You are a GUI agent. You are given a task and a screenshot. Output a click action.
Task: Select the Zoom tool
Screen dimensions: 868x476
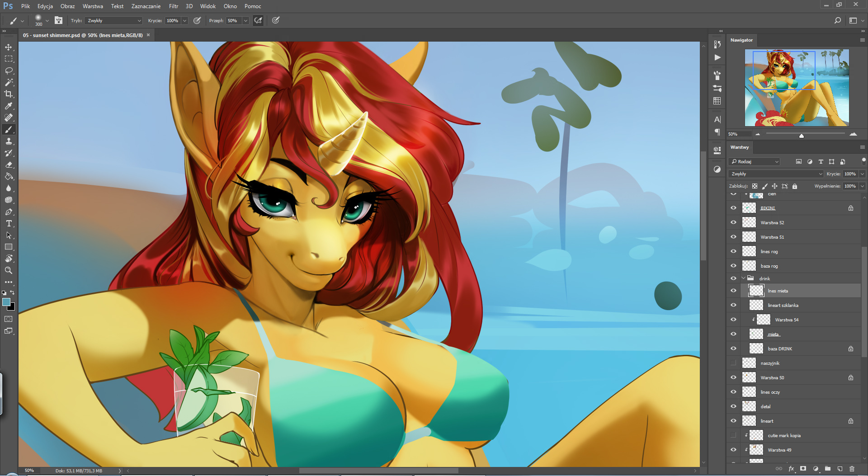pyautogui.click(x=9, y=270)
